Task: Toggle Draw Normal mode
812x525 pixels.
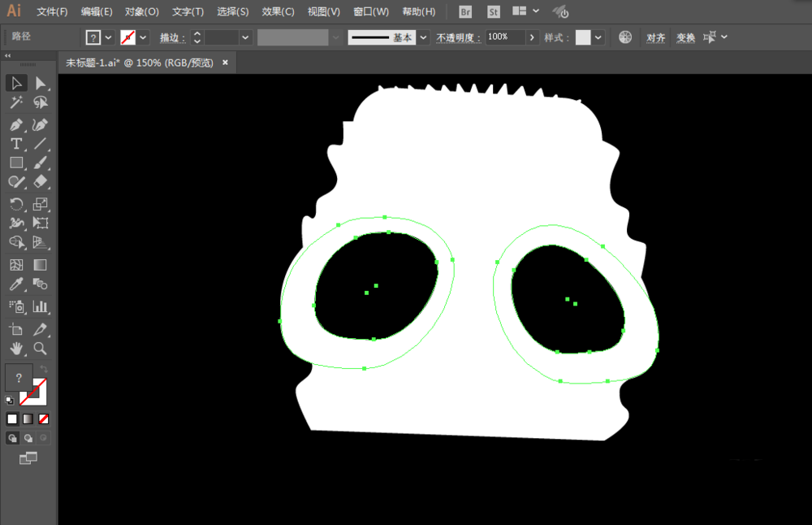Action: pos(12,439)
